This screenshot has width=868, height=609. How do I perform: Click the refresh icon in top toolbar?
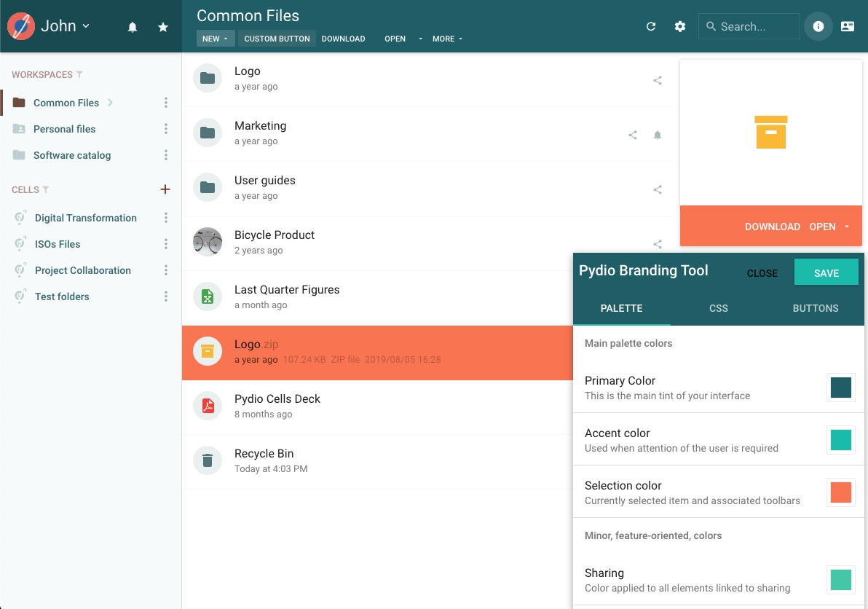tap(651, 26)
